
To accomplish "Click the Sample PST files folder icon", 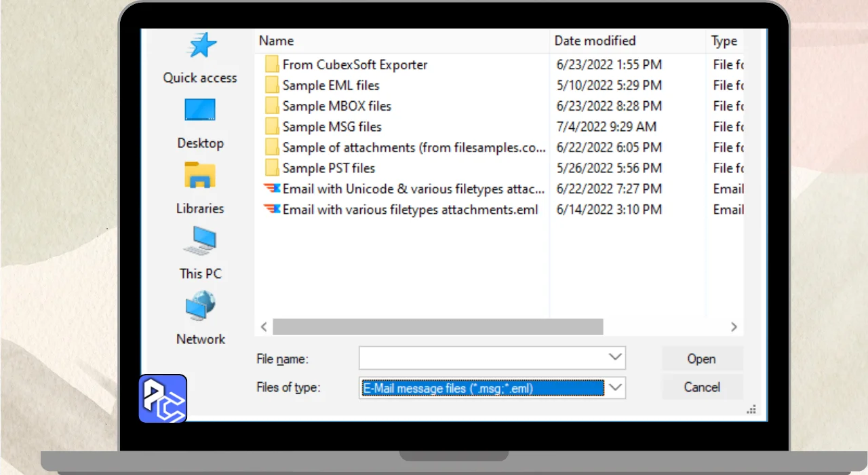I will (x=272, y=168).
